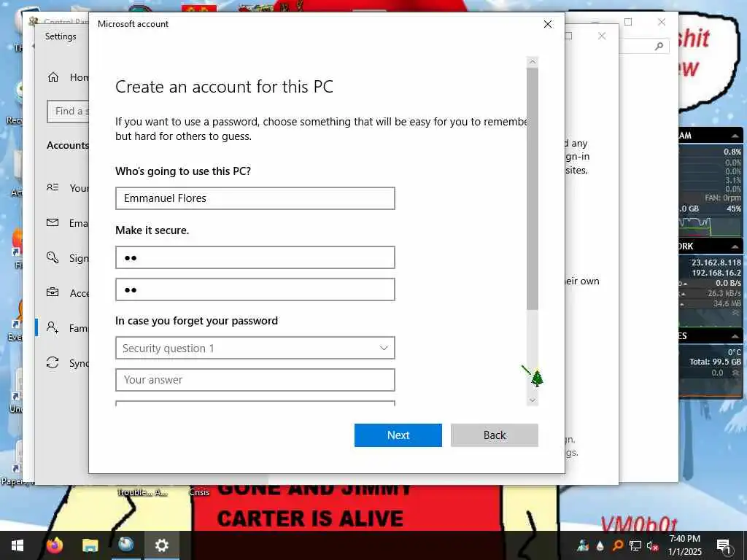Click the Email envelope icon in Settings

click(x=53, y=222)
